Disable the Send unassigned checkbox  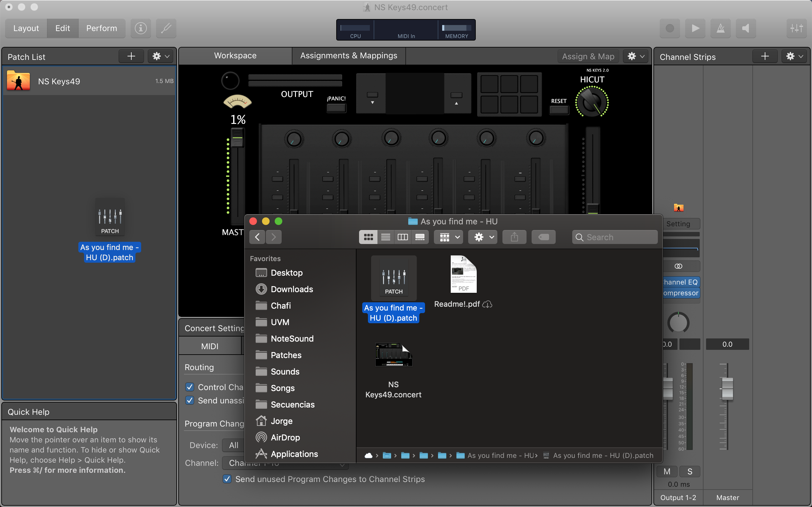point(190,400)
